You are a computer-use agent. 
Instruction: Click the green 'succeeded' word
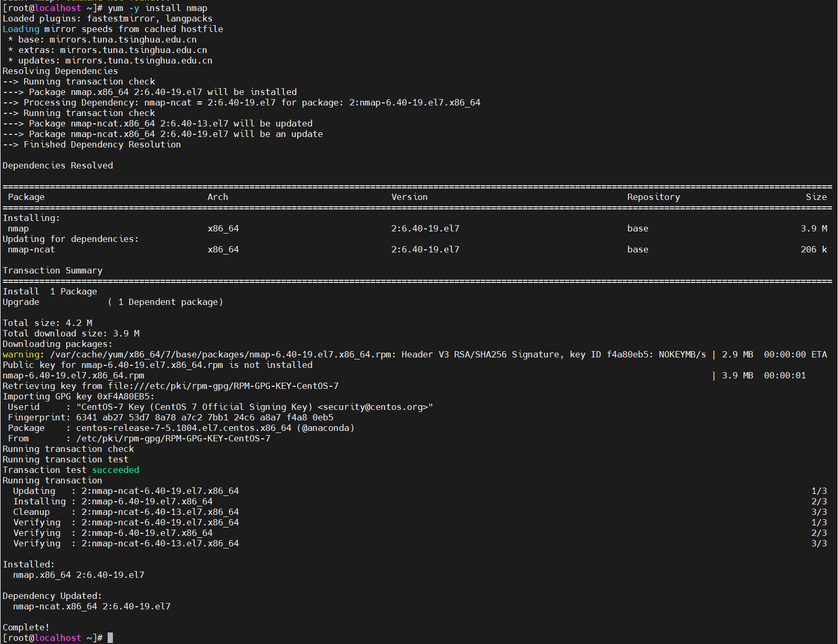(x=116, y=470)
